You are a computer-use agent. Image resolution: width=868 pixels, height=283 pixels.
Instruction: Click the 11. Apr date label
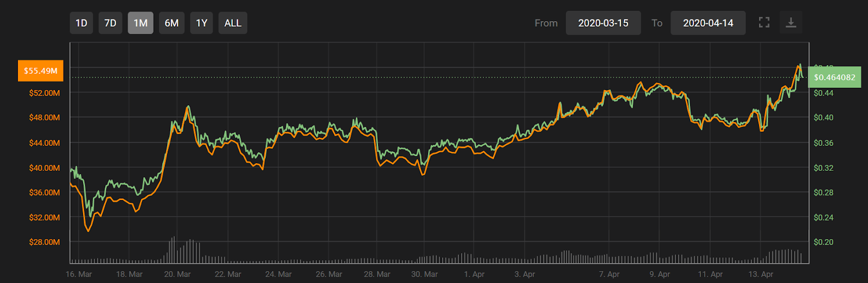710,274
